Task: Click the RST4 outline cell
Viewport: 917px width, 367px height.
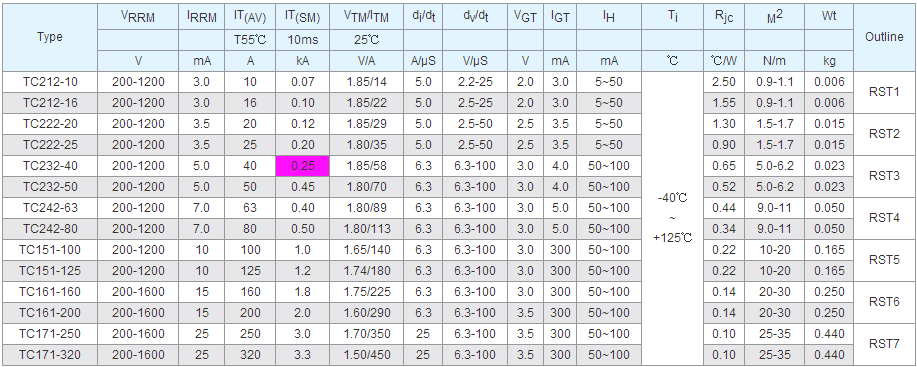Action: 884,218
